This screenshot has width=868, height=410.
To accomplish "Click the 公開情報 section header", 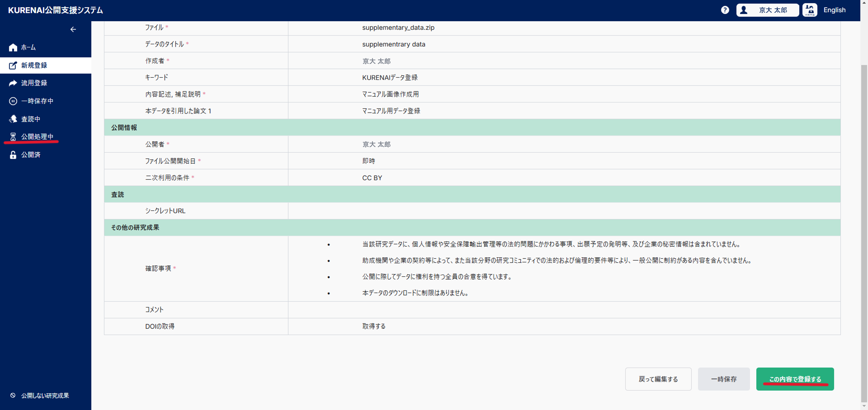I will [472, 128].
